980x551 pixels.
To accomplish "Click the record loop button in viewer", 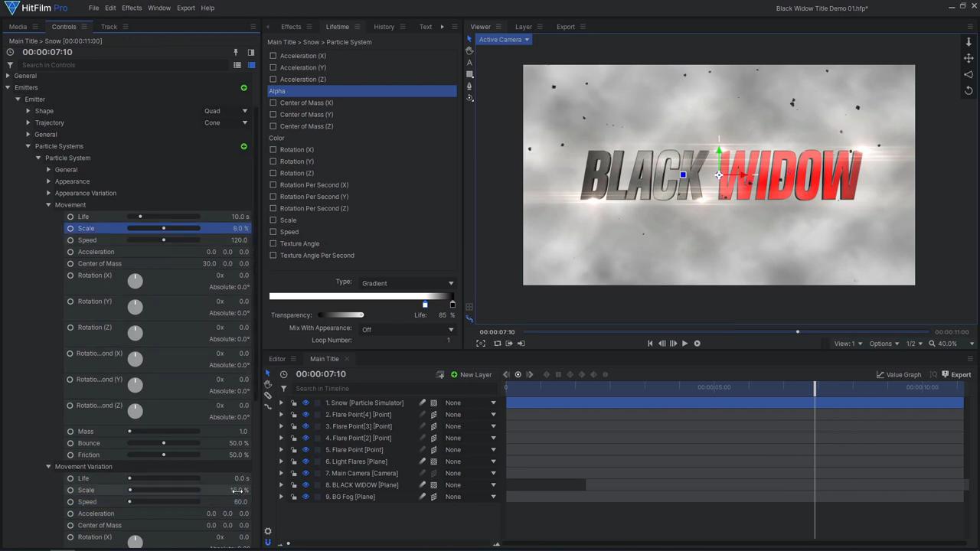I will tap(697, 344).
